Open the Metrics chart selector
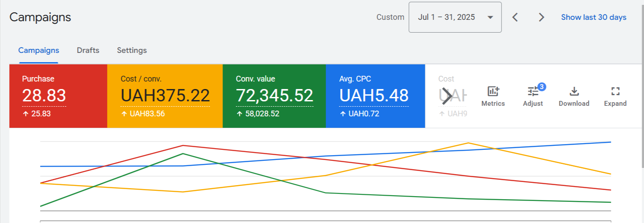This screenshot has height=223, width=644. pyautogui.click(x=493, y=97)
